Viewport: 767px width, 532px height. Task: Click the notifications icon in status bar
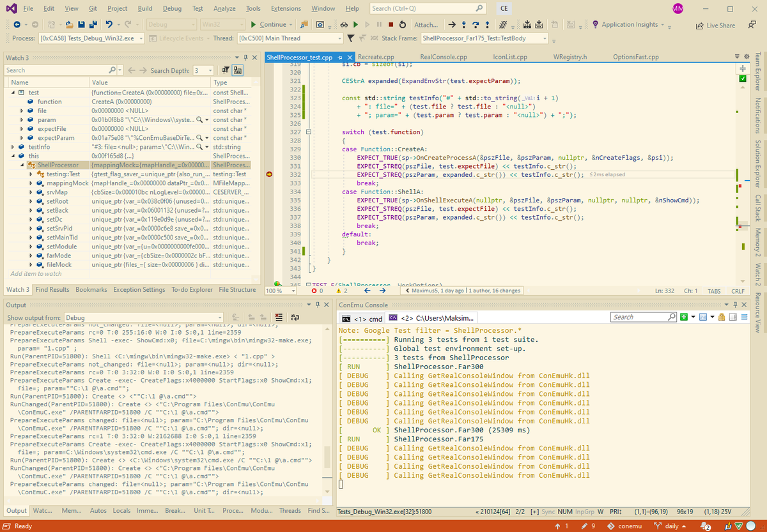pos(706,526)
